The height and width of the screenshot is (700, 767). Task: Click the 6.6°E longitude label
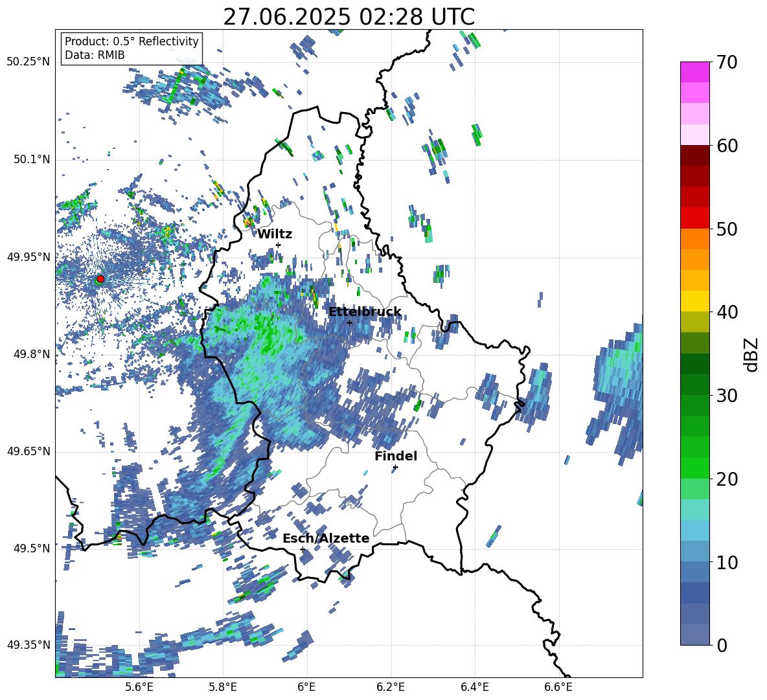pos(558,687)
